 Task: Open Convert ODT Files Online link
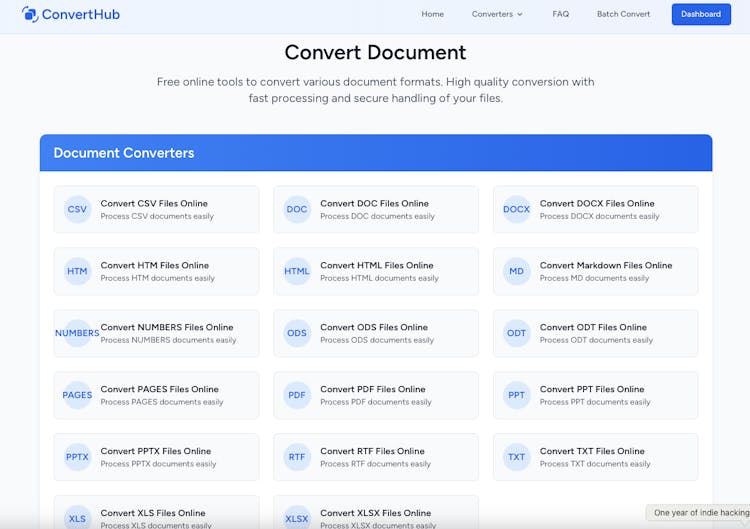[593, 328]
